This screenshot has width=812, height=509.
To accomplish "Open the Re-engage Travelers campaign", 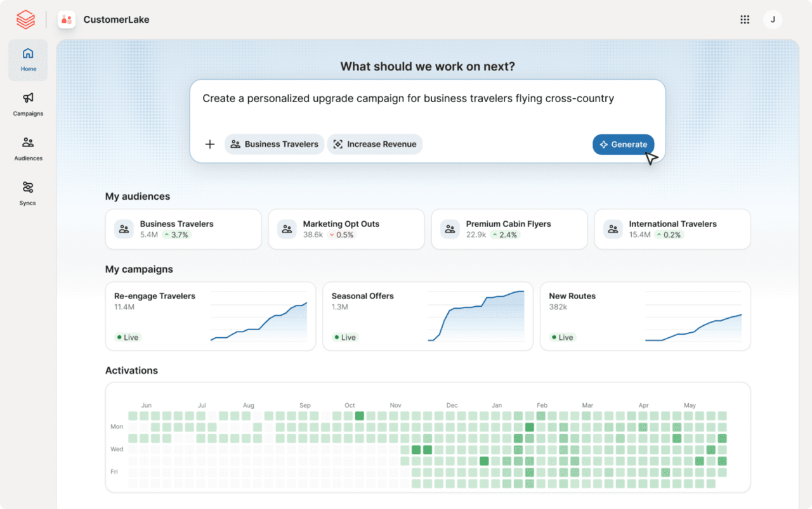I will click(211, 316).
